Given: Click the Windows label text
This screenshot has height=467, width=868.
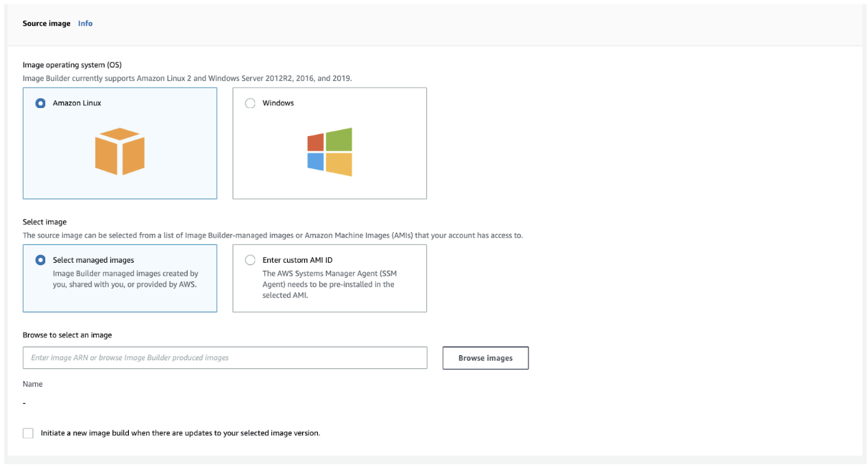Looking at the screenshot, I should (x=278, y=103).
